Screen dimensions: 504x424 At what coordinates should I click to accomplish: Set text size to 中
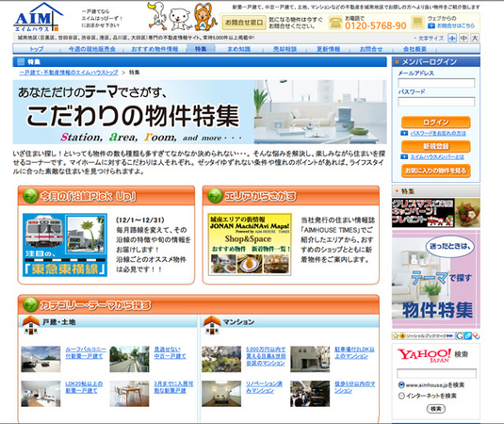click(x=463, y=38)
